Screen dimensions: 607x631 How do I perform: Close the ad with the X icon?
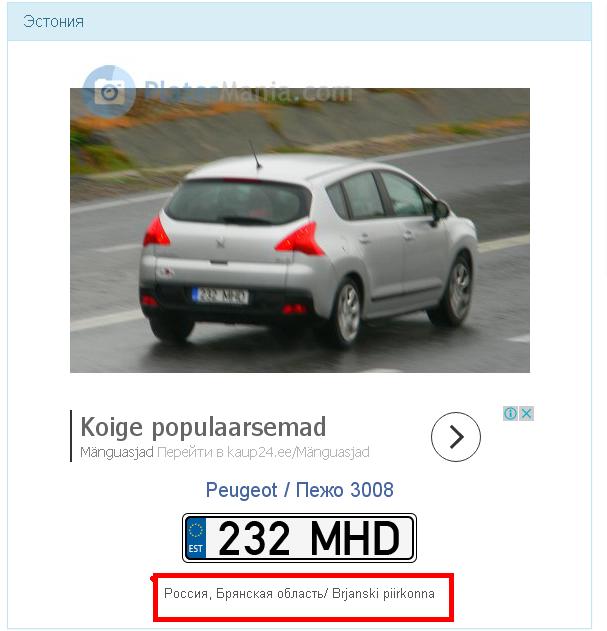(526, 413)
